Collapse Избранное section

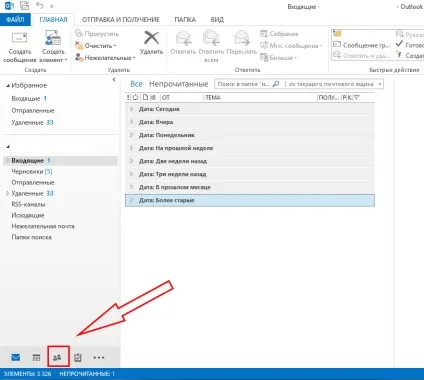[8, 86]
